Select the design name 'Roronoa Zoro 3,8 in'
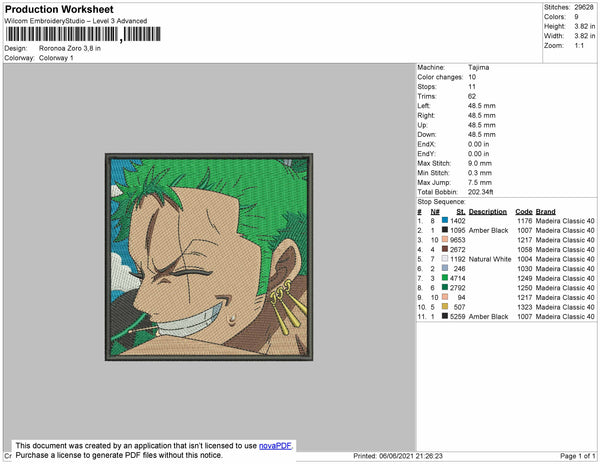600x464 pixels. tap(70, 49)
